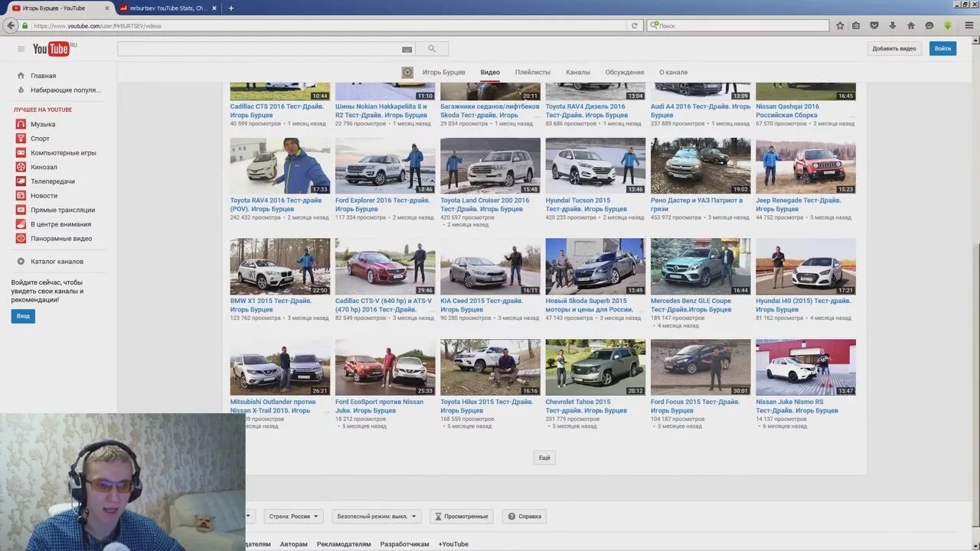Open Просмотренные history button
980x551 pixels.
pyautogui.click(x=462, y=517)
